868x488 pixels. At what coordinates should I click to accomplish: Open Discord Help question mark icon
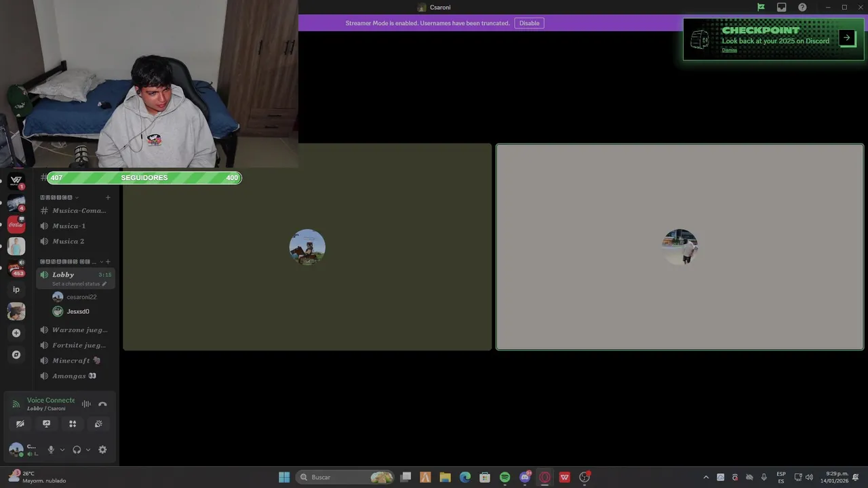[802, 7]
